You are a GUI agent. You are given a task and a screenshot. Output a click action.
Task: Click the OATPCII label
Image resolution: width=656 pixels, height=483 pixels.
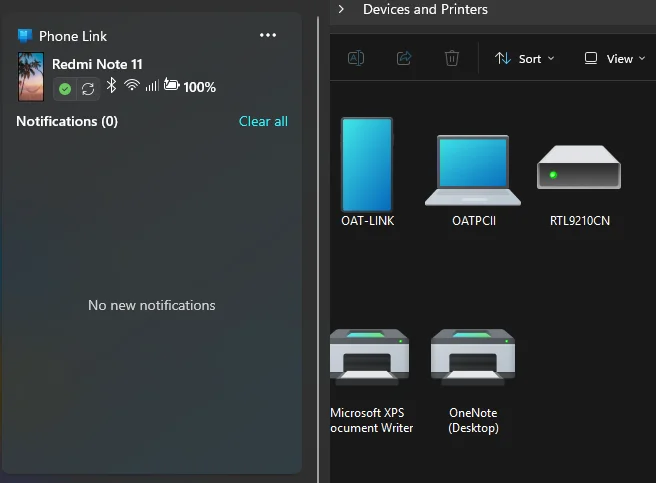click(x=474, y=221)
